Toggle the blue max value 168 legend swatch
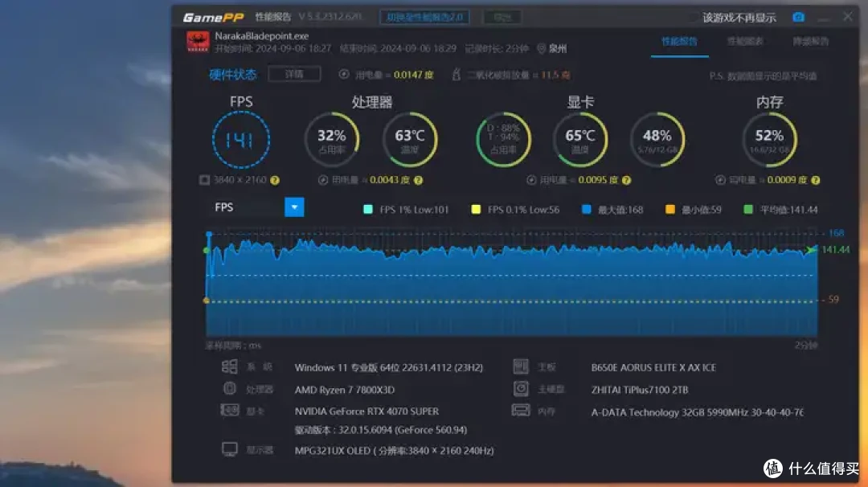This screenshot has width=868, height=487. coord(586,209)
